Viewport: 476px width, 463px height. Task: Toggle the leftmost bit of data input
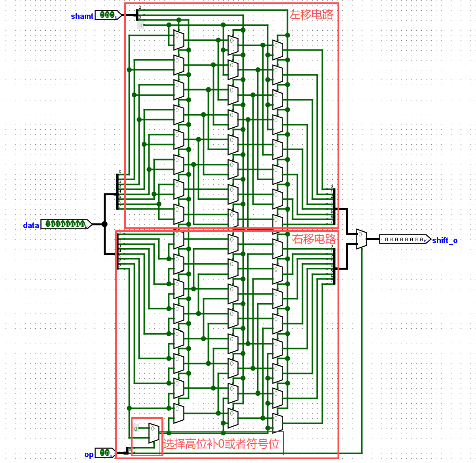(48, 224)
